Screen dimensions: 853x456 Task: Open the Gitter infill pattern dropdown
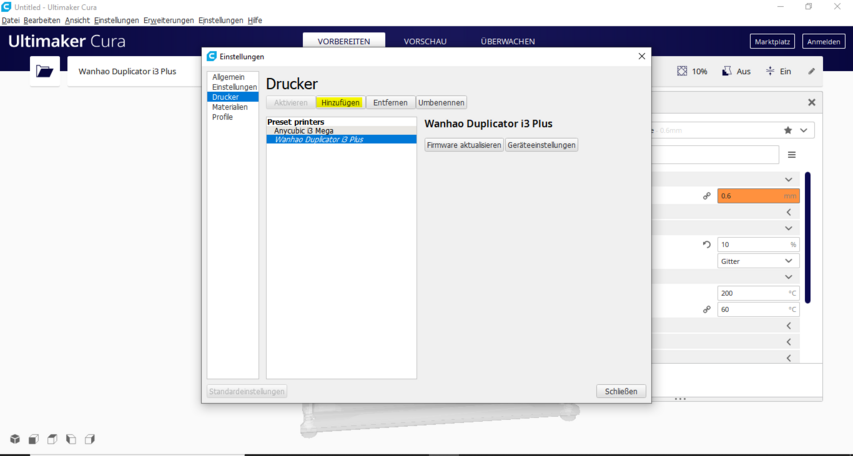tap(758, 261)
